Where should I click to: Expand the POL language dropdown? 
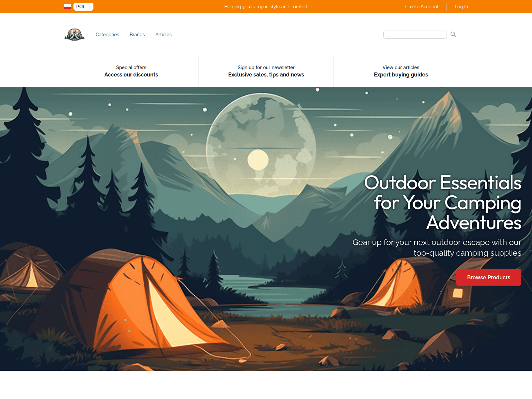[x=83, y=6]
